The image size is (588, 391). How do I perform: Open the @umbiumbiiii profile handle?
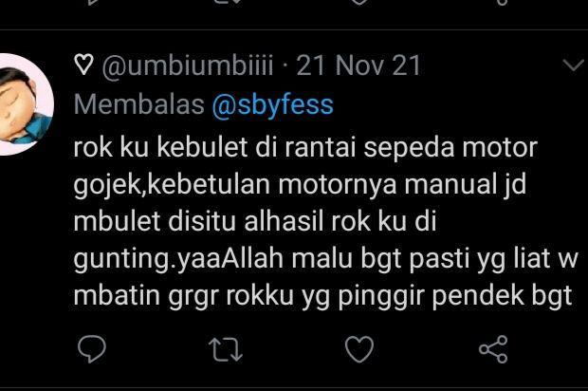tap(188, 65)
